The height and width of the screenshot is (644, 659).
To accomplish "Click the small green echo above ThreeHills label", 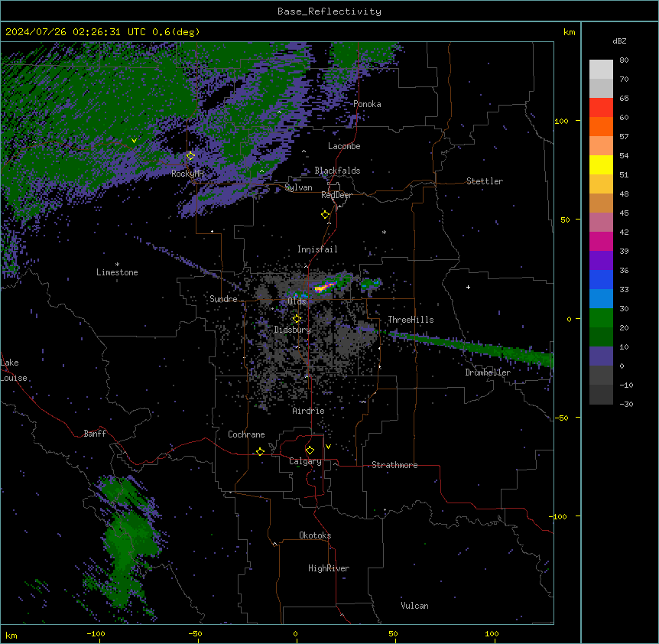I will coord(371,284).
